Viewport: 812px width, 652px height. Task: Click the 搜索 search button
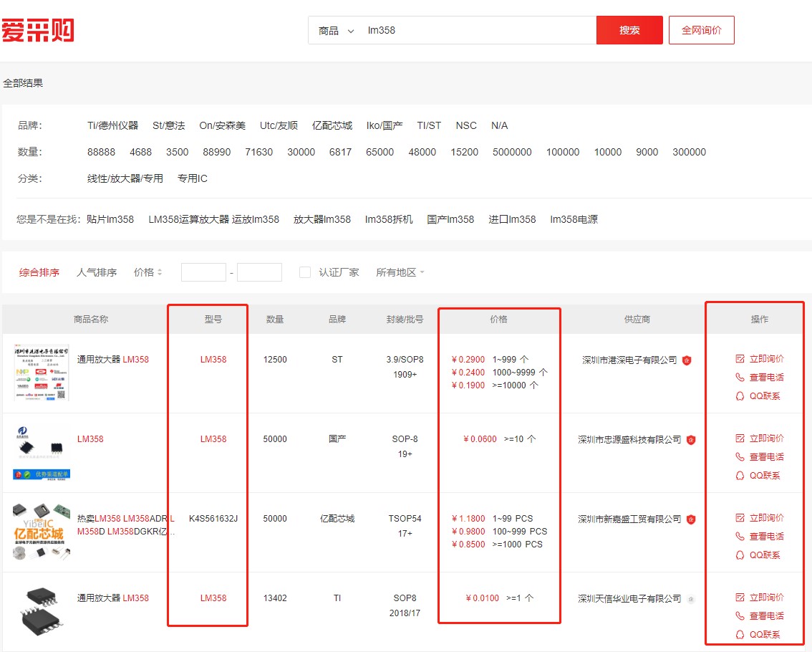click(x=629, y=30)
